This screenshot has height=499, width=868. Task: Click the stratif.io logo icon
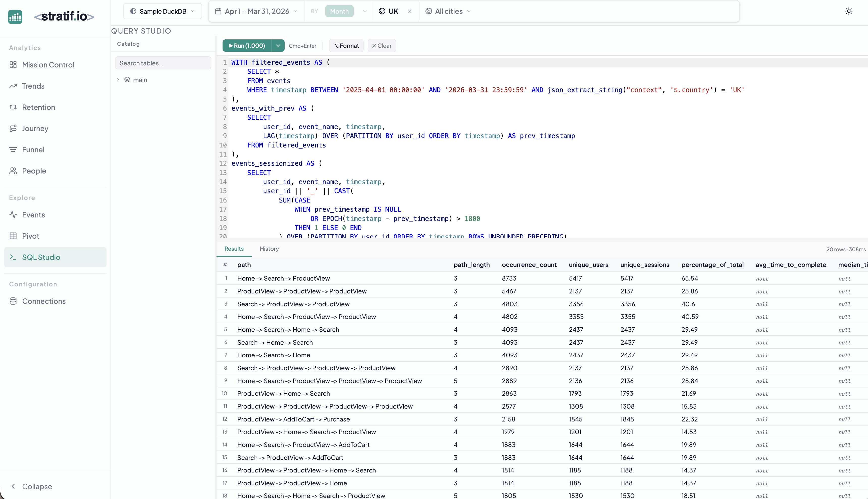tap(15, 16)
